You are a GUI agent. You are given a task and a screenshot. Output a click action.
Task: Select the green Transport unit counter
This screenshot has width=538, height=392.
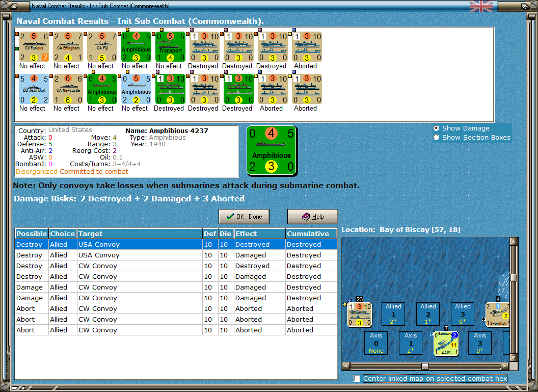[171, 47]
